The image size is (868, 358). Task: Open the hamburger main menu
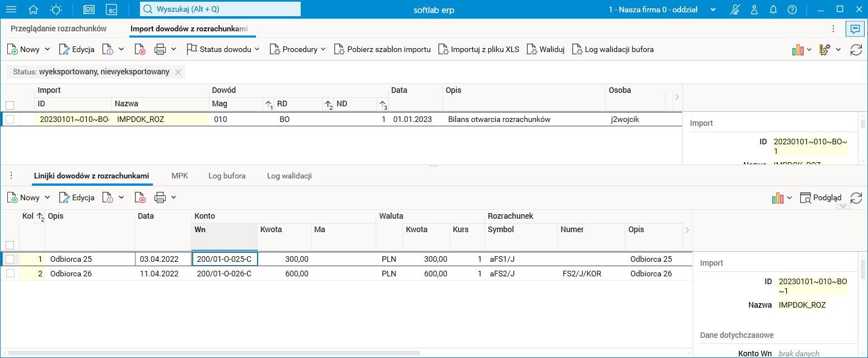11,10
